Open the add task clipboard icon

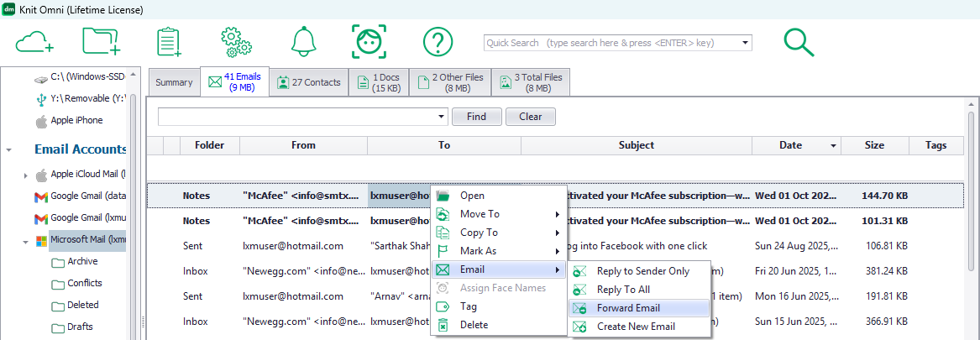coord(169,42)
